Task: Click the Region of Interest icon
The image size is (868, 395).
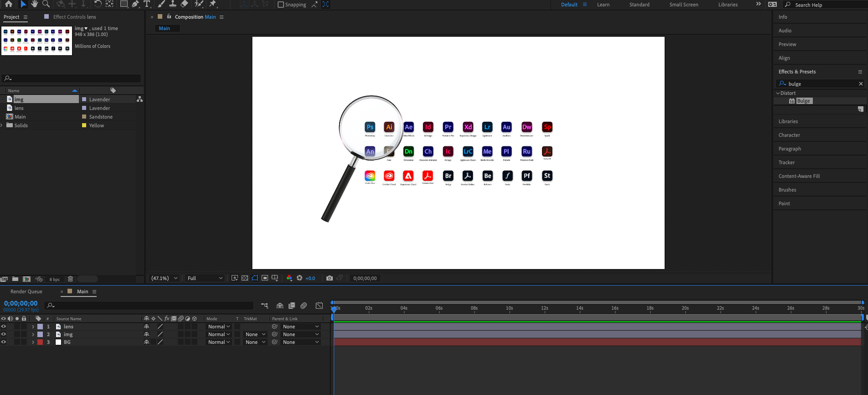Action: tap(265, 278)
